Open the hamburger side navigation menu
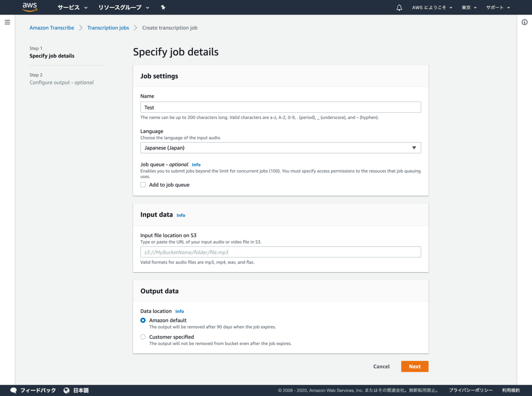 coord(7,22)
